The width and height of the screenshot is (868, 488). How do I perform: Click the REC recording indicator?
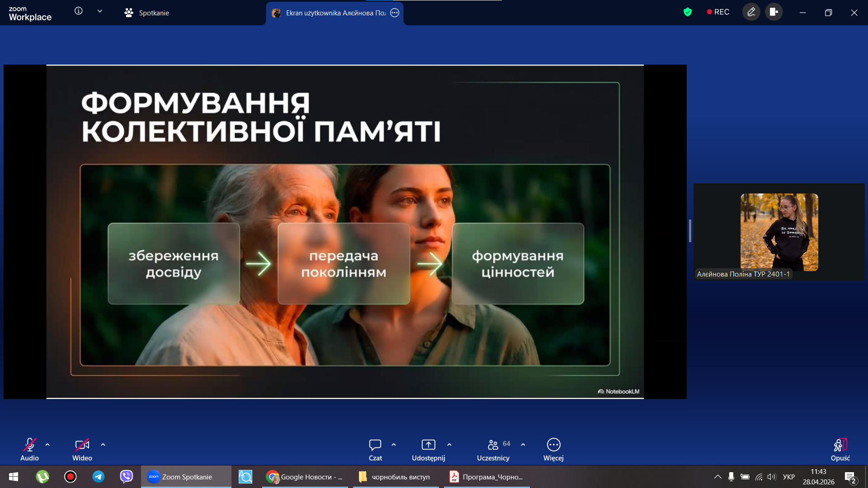[718, 12]
